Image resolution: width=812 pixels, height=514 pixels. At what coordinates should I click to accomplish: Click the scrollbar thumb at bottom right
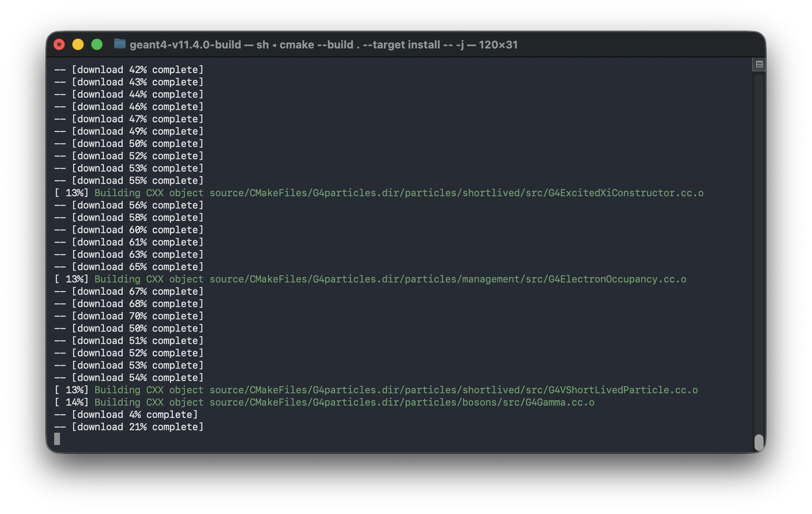758,443
